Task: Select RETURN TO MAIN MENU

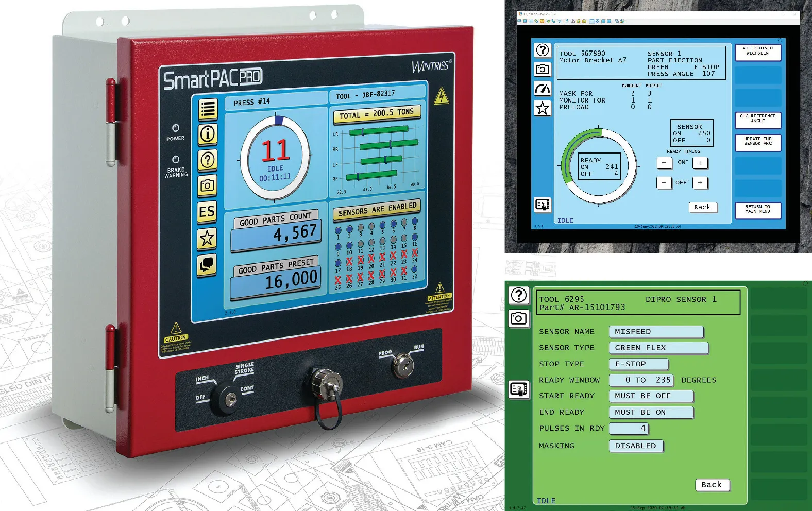Action: point(757,209)
